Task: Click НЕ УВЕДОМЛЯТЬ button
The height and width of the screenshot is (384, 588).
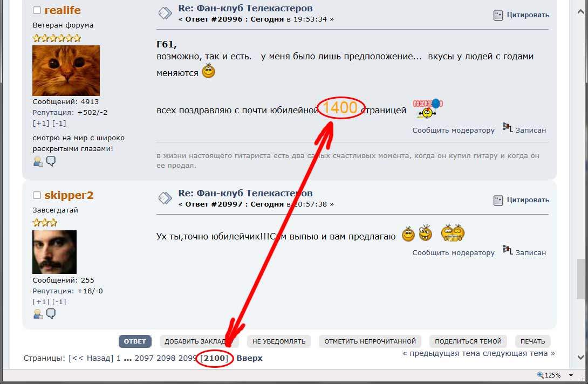Action: [x=279, y=341]
